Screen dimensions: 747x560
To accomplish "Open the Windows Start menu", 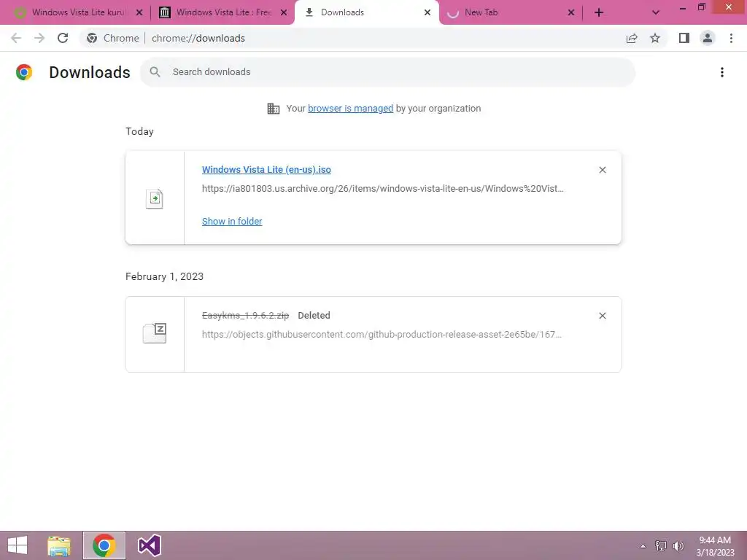I will pyautogui.click(x=18, y=545).
